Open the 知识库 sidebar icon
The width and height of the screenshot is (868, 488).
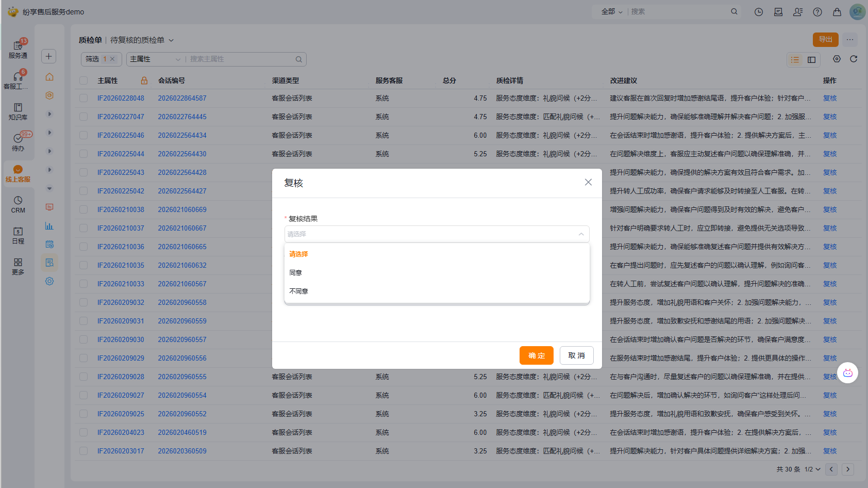pos(18,111)
